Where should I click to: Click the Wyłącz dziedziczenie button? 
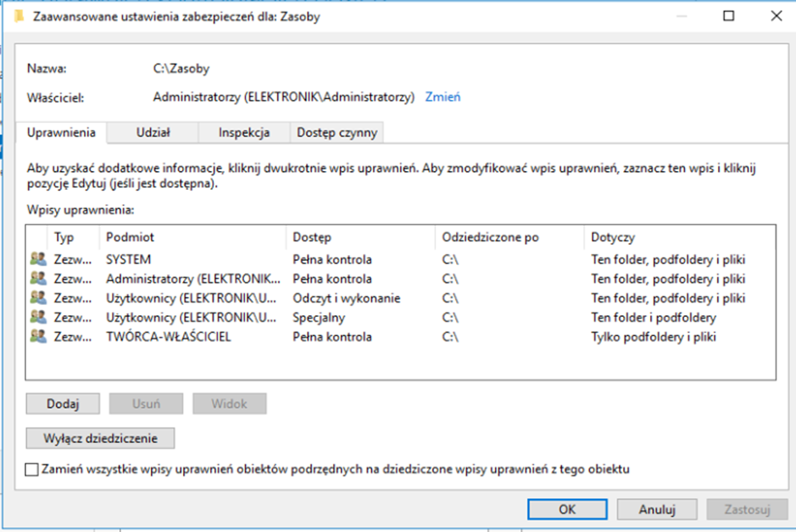[100, 438]
